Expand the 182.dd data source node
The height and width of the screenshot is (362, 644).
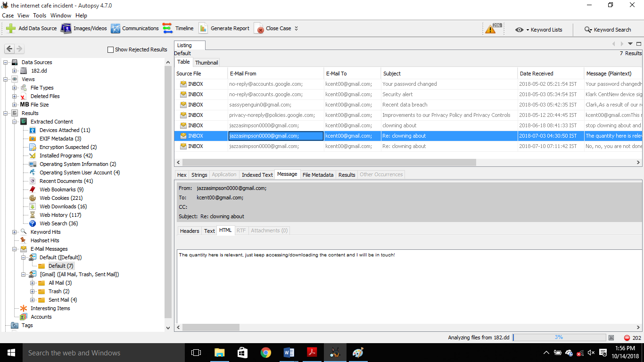[x=15, y=71]
